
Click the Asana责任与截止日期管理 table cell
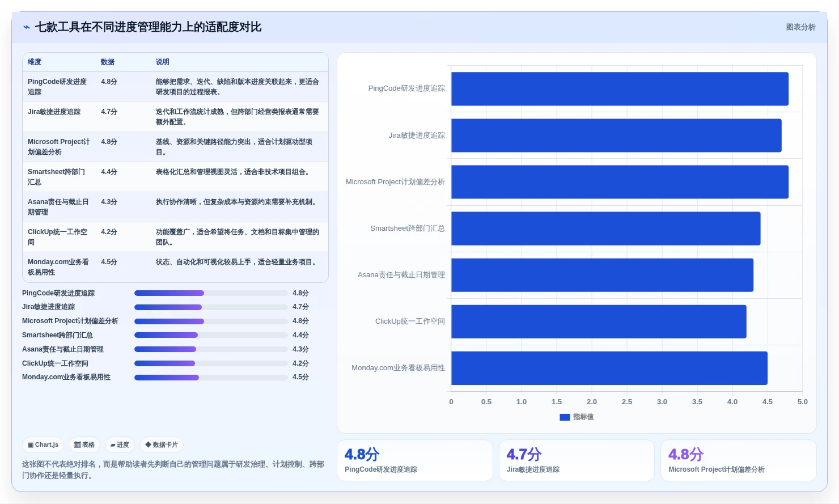coord(58,207)
